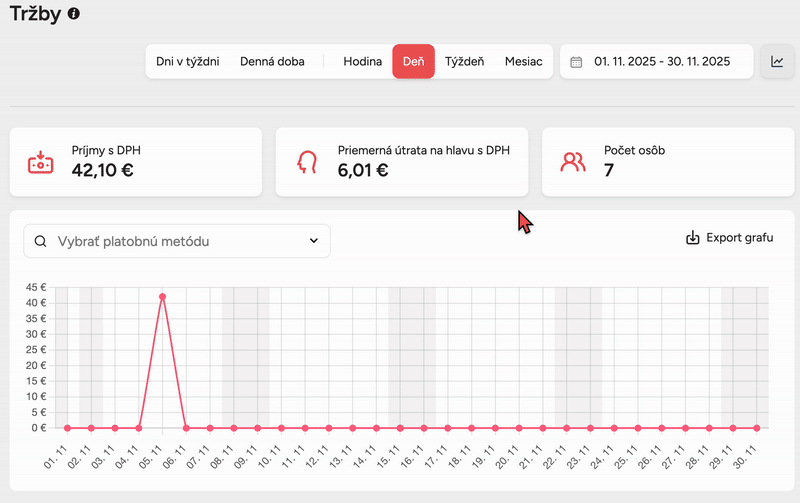Click the 05. 11 peak data point
The width and height of the screenshot is (800, 503).
[x=162, y=296]
